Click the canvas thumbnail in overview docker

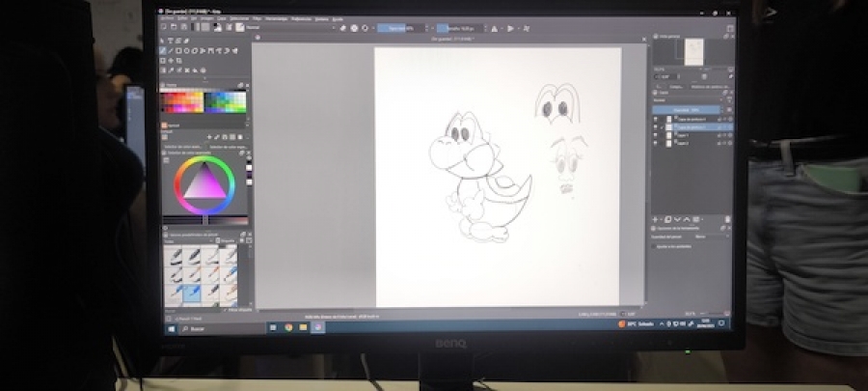pyautogui.click(x=694, y=52)
